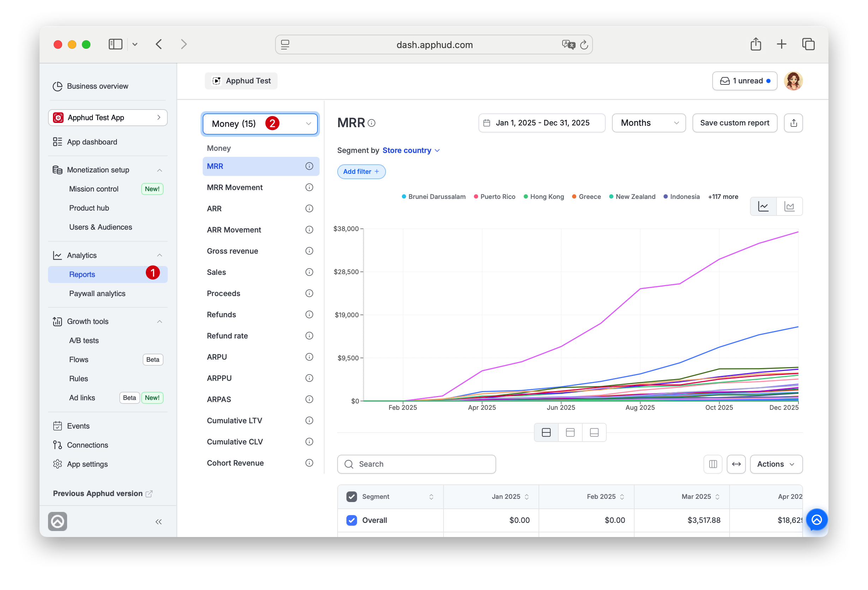The height and width of the screenshot is (590, 868).
Task: Collapse the Monetization setup section
Action: click(160, 170)
